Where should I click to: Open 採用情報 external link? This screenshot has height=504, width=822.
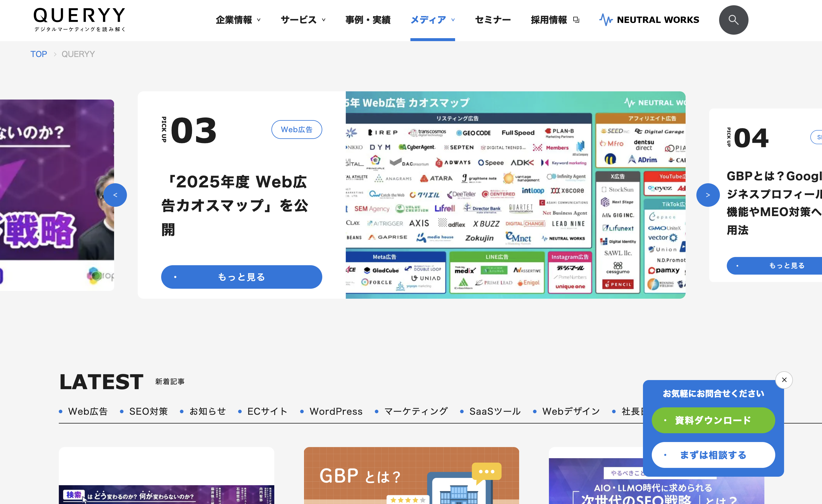[555, 20]
